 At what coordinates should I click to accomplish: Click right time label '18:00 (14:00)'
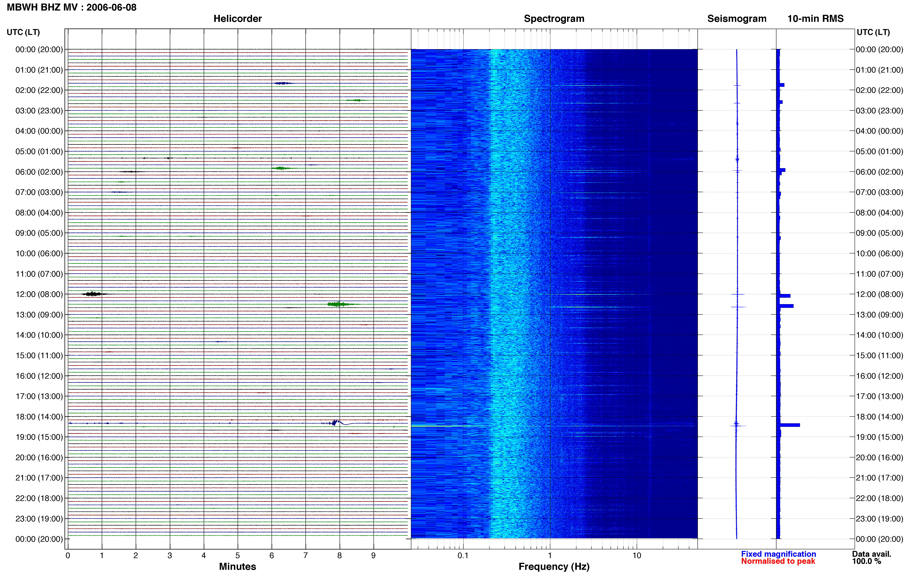[879, 417]
